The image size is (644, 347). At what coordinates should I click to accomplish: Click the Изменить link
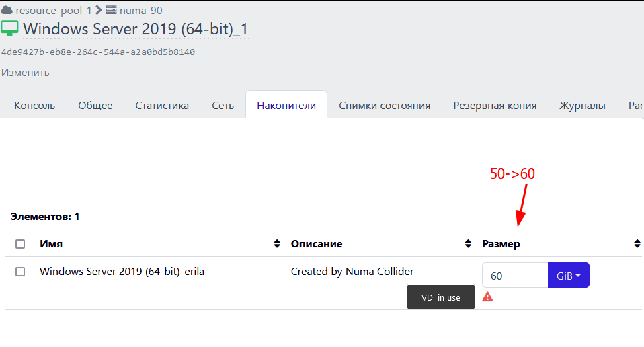[x=26, y=73]
